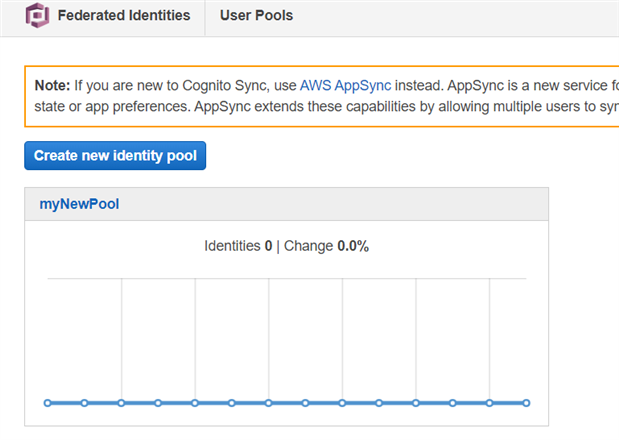The width and height of the screenshot is (619, 440).
Task: Click the second-to-last chart data point
Action: (x=489, y=403)
